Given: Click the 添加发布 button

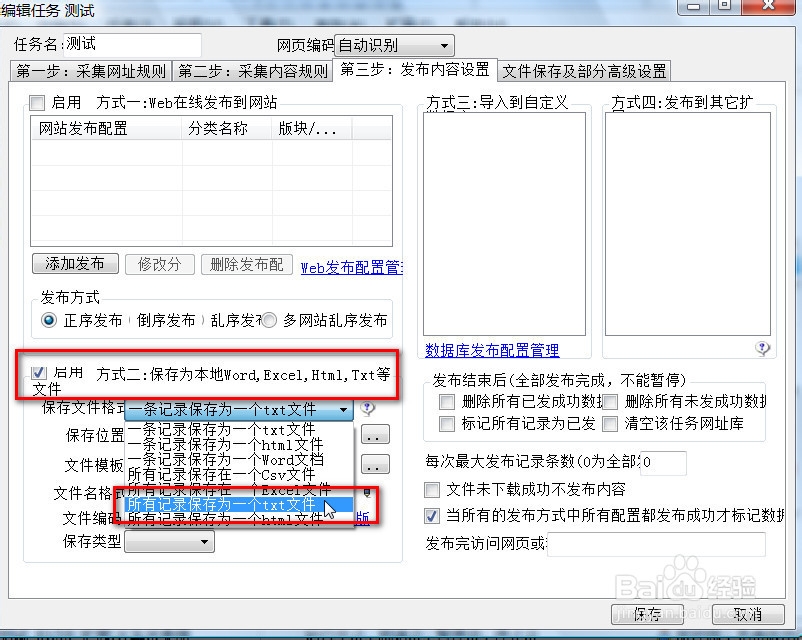Looking at the screenshot, I should (x=74, y=264).
